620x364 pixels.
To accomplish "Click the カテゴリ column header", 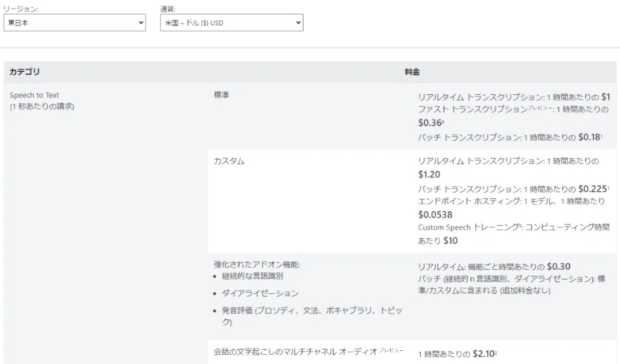I will (24, 72).
